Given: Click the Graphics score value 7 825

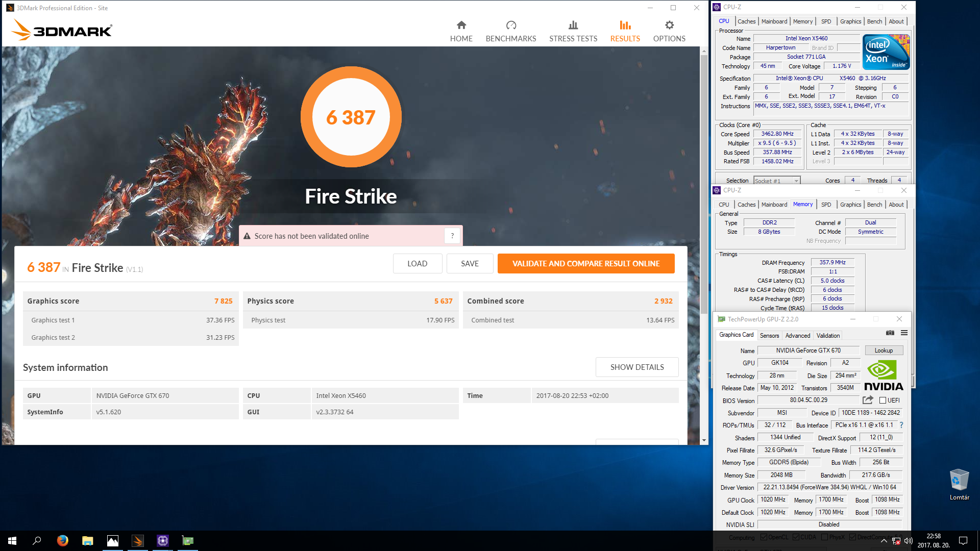Looking at the screenshot, I should pyautogui.click(x=223, y=301).
